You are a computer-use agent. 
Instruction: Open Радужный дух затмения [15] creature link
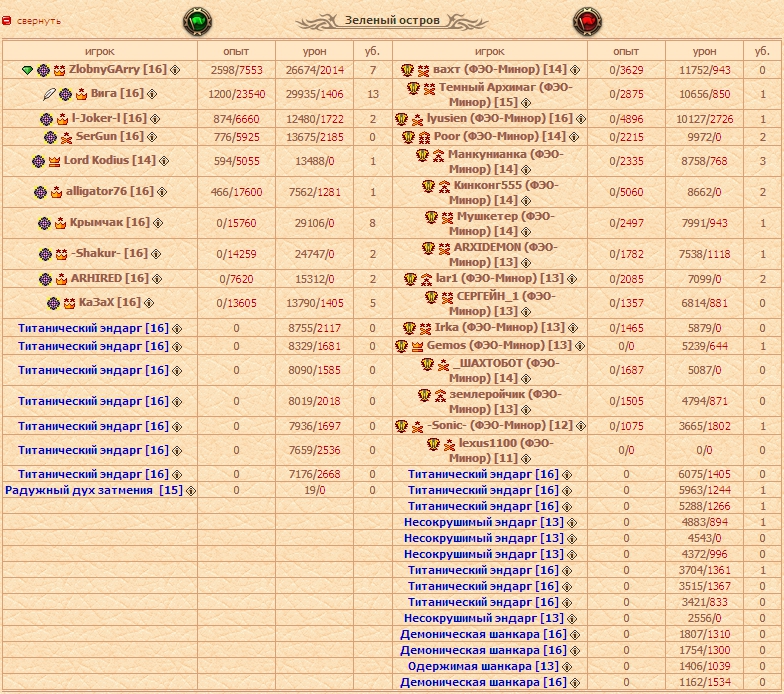pyautogui.click(x=94, y=490)
